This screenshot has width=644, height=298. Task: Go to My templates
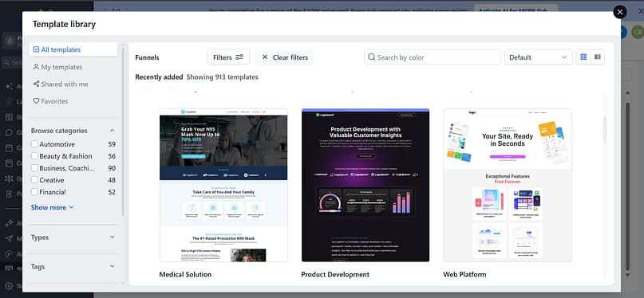coord(57,67)
